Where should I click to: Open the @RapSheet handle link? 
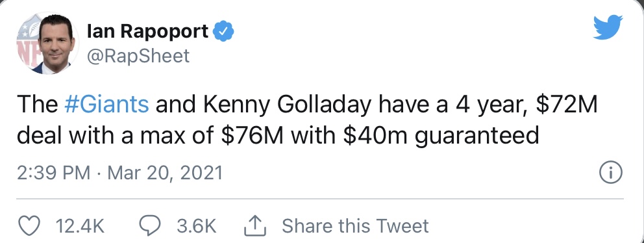(x=138, y=55)
